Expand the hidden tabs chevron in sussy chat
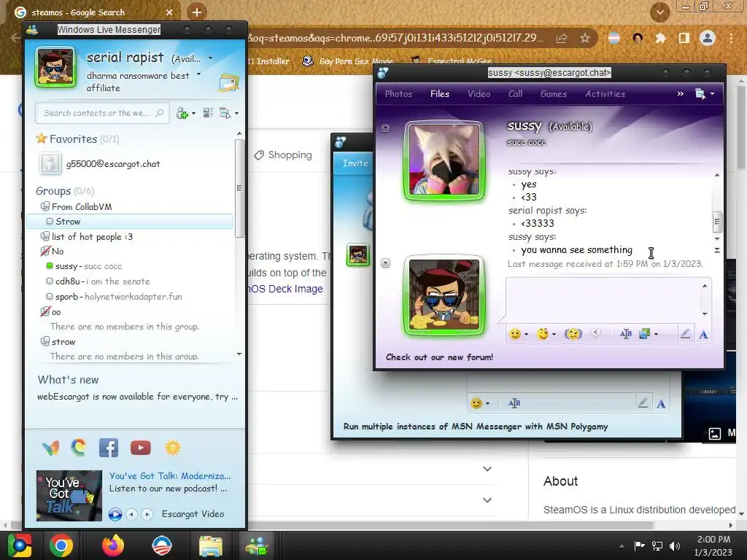 pos(681,94)
